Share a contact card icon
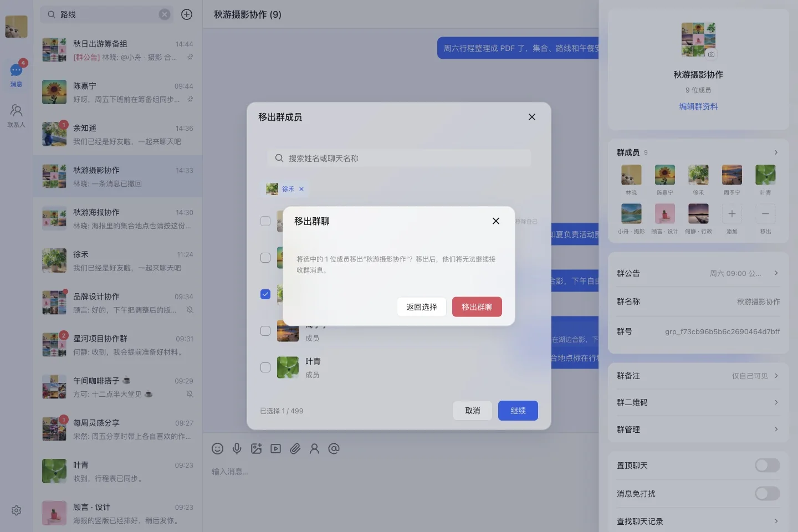The image size is (798, 532). (315, 449)
